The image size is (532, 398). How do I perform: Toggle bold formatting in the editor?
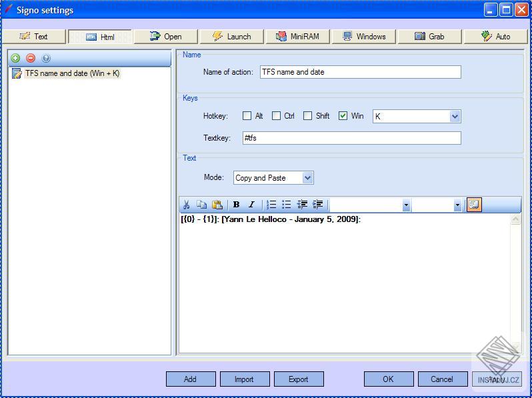(236, 205)
